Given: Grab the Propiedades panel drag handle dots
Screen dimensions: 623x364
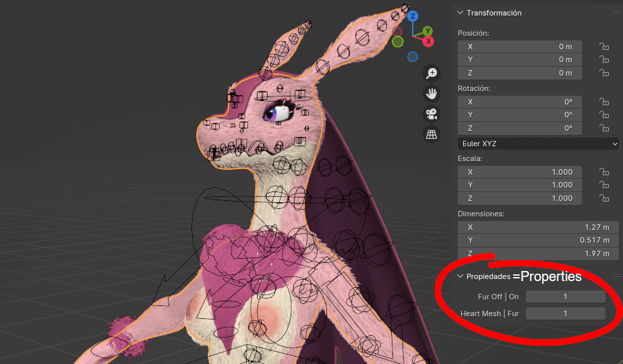Looking at the screenshot, I should pyautogui.click(x=617, y=276).
